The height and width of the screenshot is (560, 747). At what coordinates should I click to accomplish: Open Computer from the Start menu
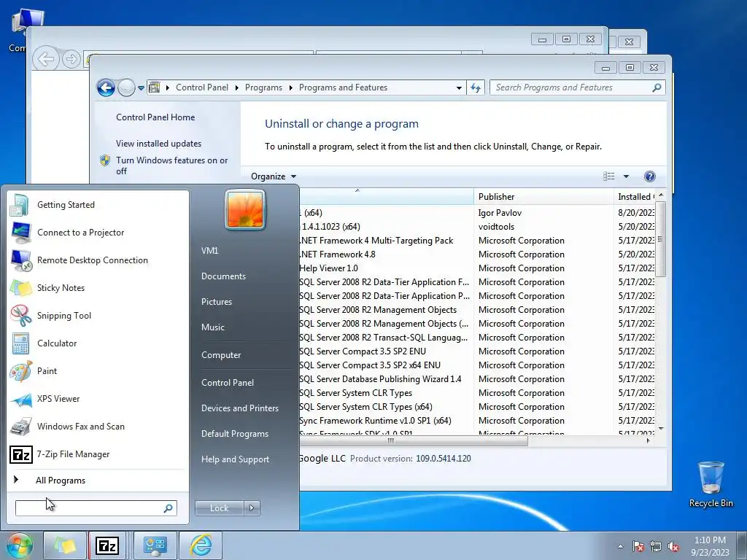coord(221,355)
